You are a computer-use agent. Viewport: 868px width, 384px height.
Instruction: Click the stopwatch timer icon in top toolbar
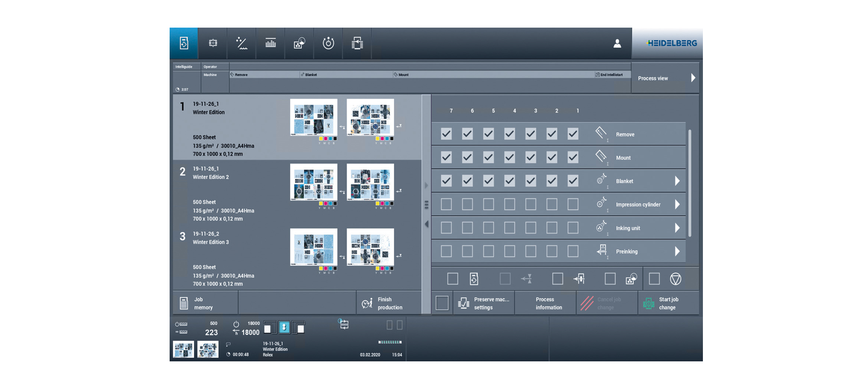coord(328,43)
